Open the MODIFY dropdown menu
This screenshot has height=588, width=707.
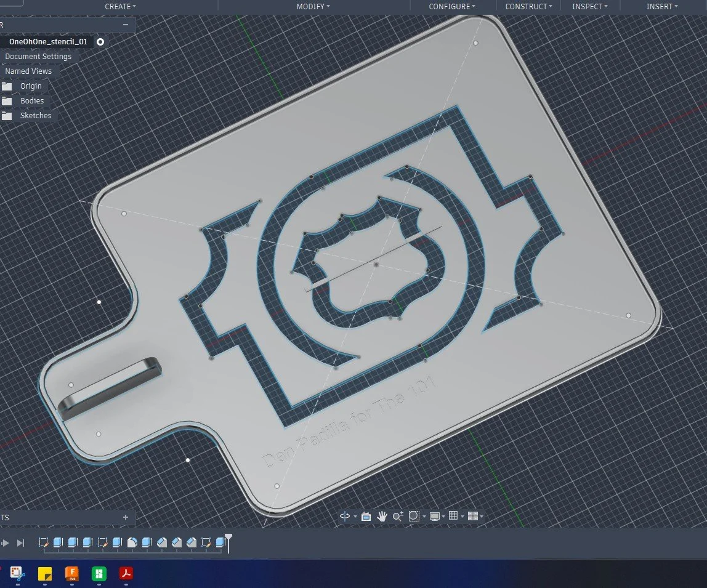(x=313, y=6)
